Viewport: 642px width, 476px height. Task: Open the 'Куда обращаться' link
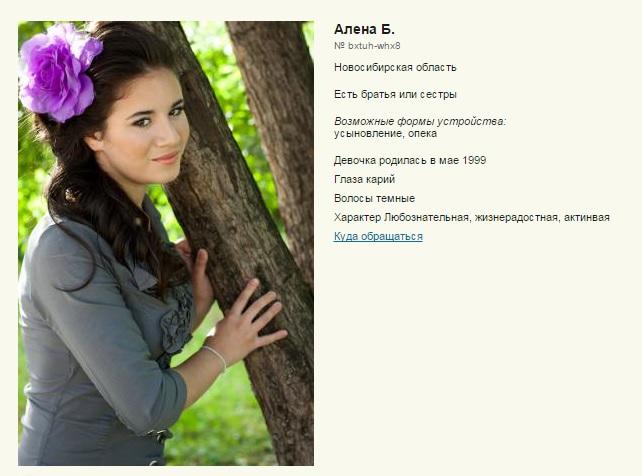pyautogui.click(x=378, y=236)
